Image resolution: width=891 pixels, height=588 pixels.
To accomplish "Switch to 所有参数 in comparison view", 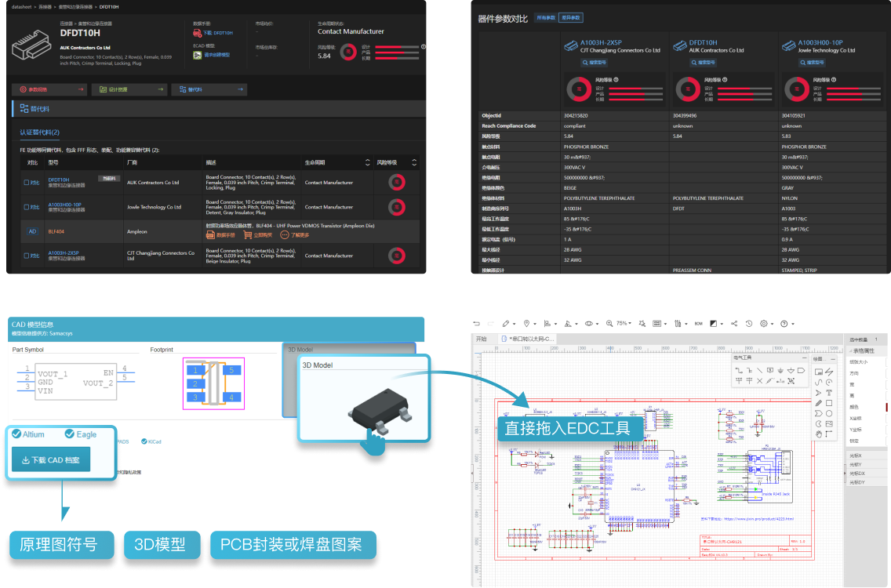I will [546, 17].
